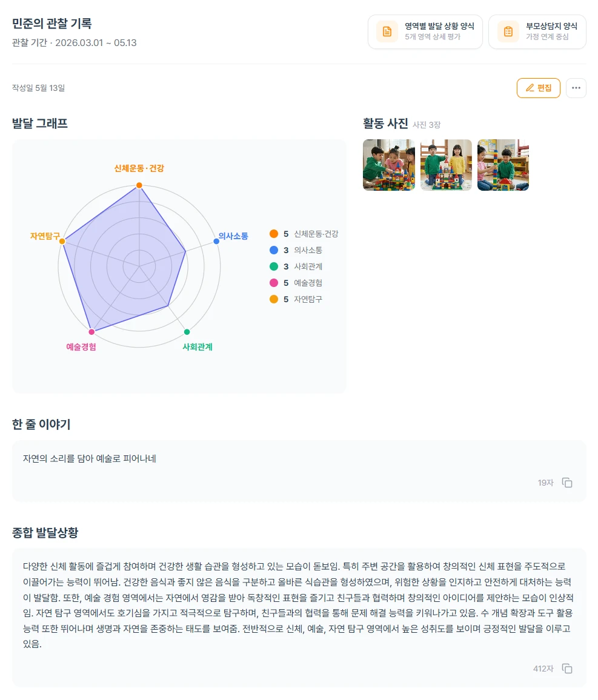Open the three-dot more options menu
Screen dimensions: 598x700
pos(576,88)
